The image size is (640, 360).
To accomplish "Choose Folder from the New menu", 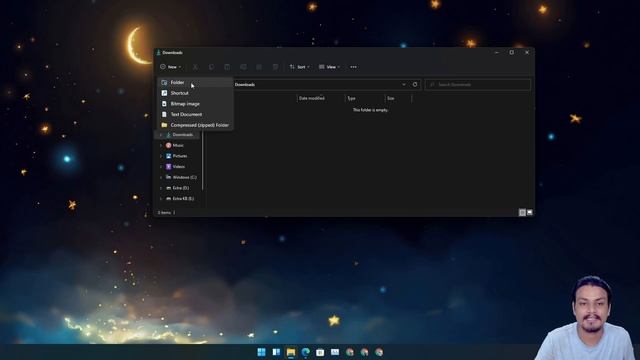I will (x=195, y=82).
